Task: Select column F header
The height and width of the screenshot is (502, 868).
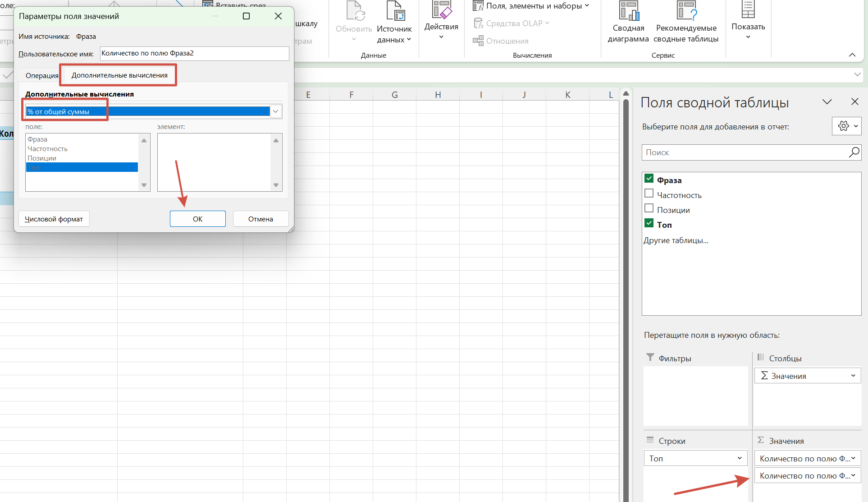Action: pos(351,95)
